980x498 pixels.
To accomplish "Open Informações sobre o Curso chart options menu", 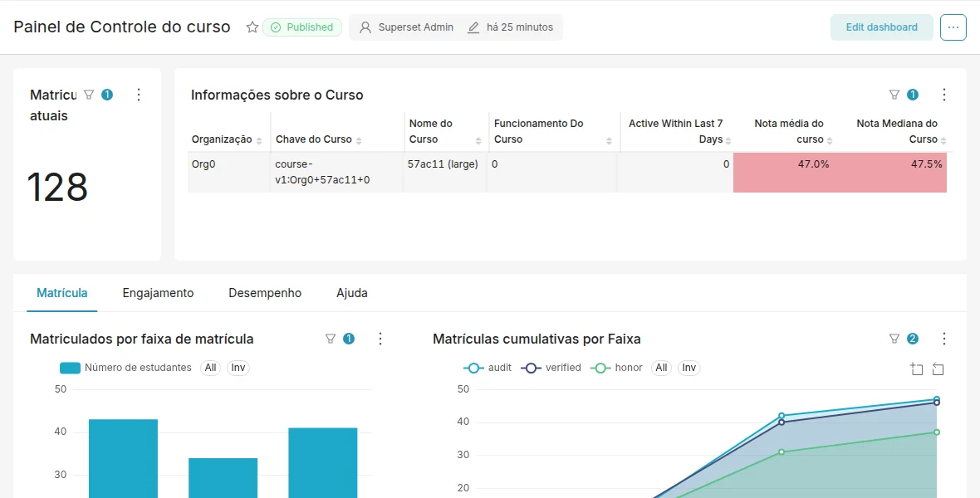I will click(943, 95).
